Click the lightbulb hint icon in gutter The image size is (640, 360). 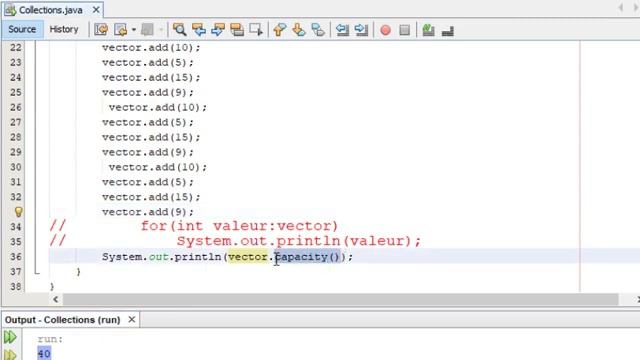18,212
